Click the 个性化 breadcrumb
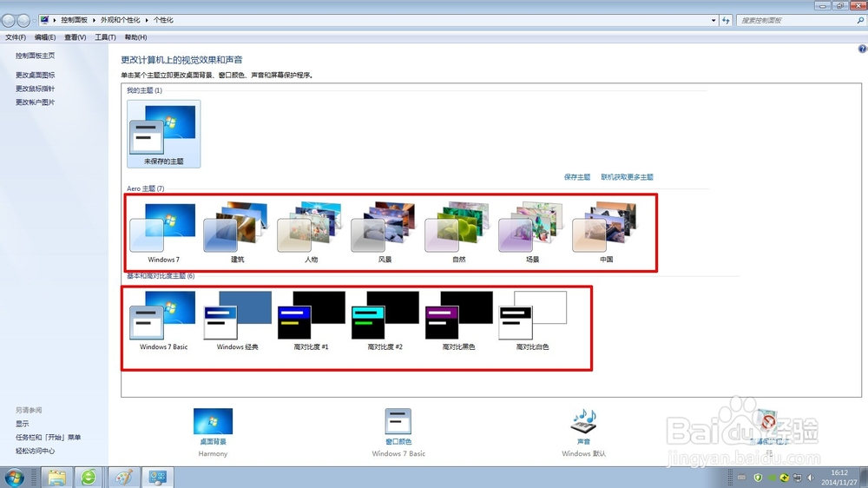Viewport: 868px width, 488px height. 163,20
